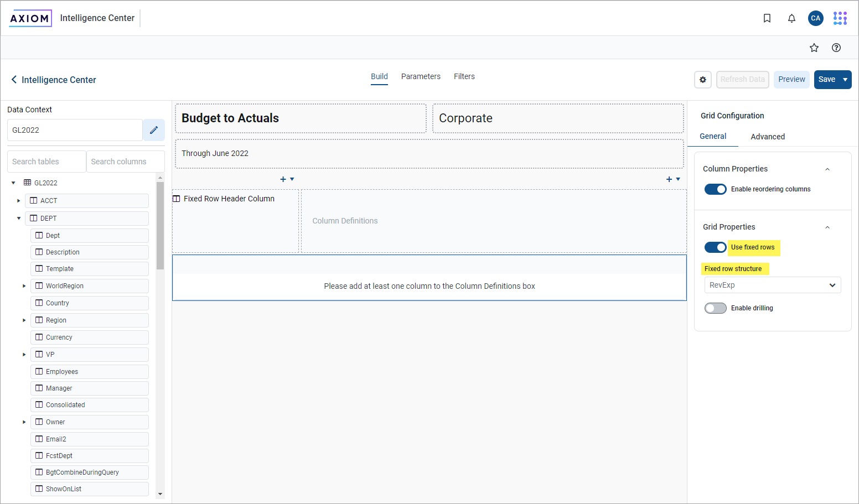
Task: Turn off the Use fixed rows toggle
Action: (715, 247)
